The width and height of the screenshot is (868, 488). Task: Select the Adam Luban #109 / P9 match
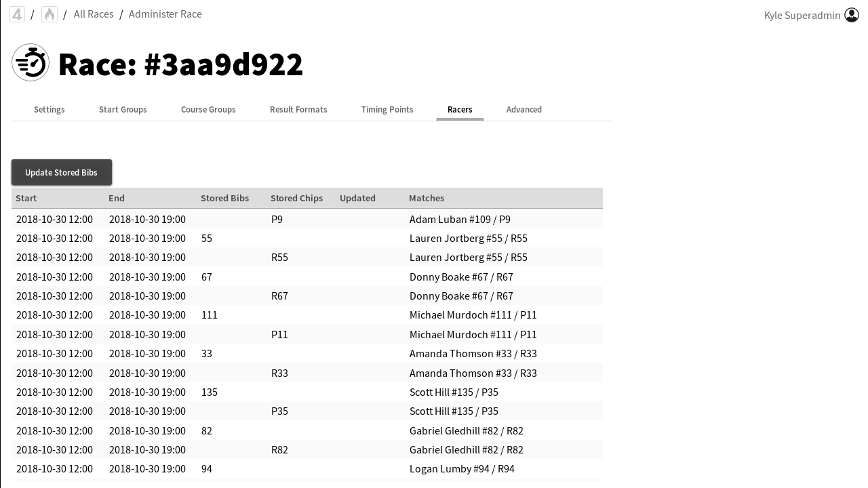point(460,219)
